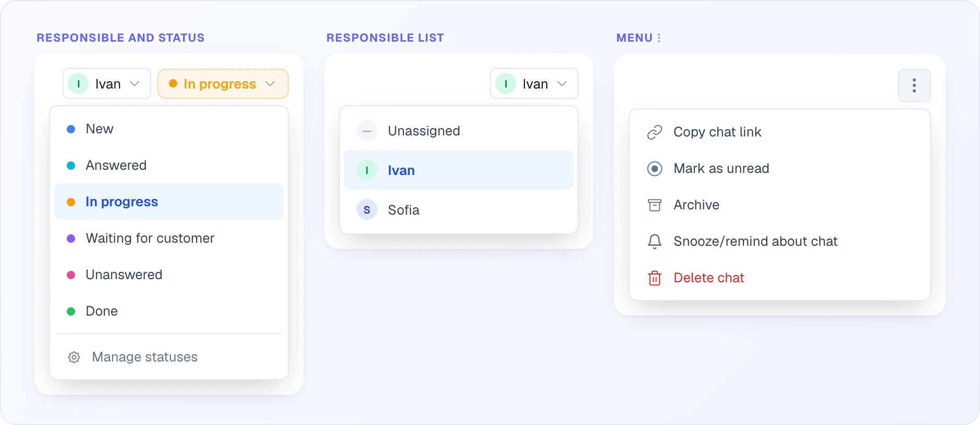
Task: Select Ivan in the responsible list
Action: tap(459, 170)
